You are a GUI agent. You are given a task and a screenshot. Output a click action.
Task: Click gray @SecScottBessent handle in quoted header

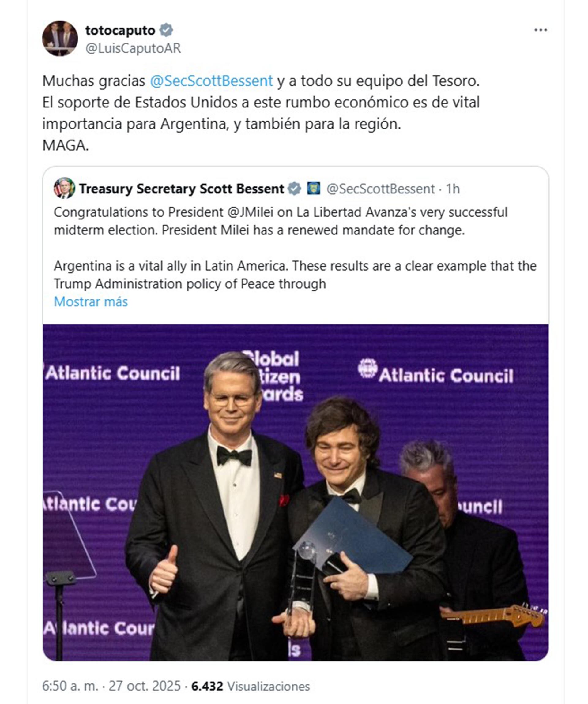[x=380, y=189]
